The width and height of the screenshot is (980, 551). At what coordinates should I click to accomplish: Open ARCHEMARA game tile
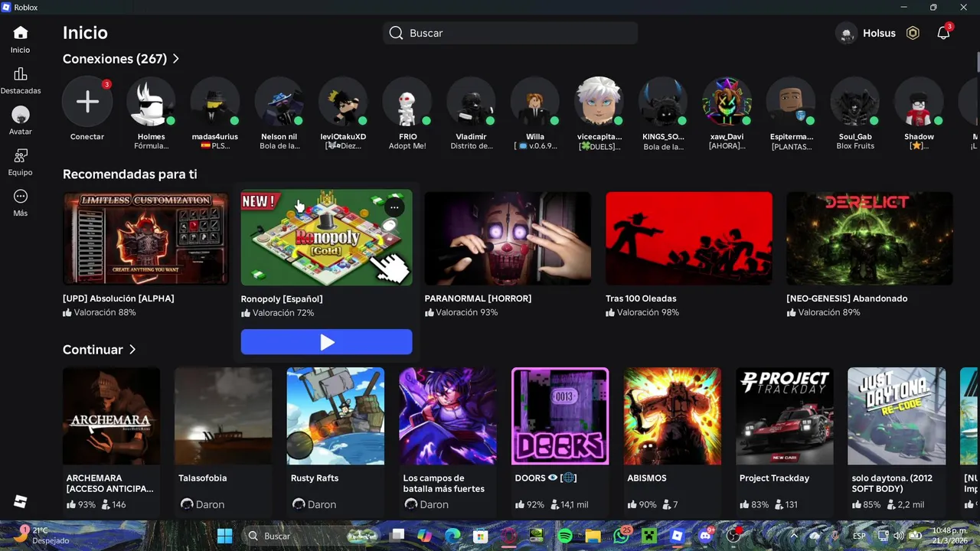click(x=112, y=416)
